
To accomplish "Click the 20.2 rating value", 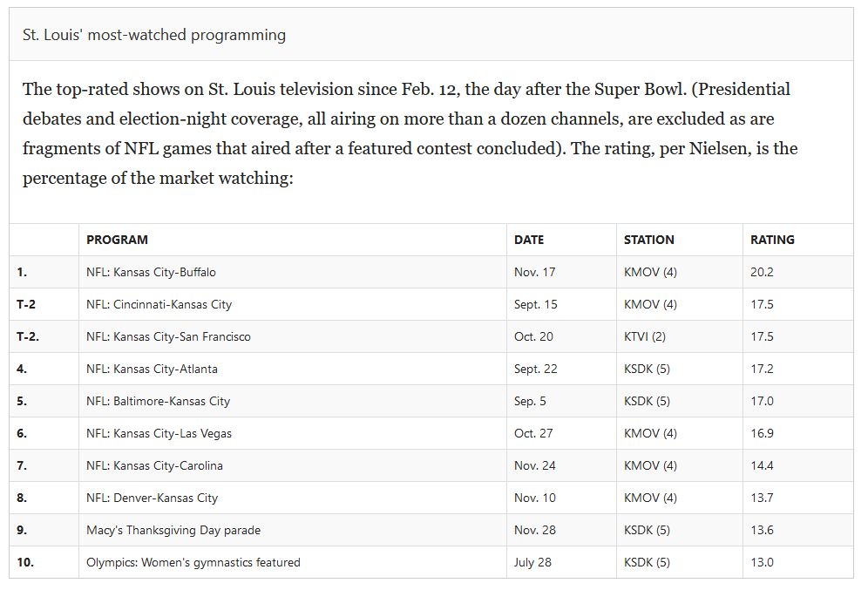I will (x=762, y=272).
